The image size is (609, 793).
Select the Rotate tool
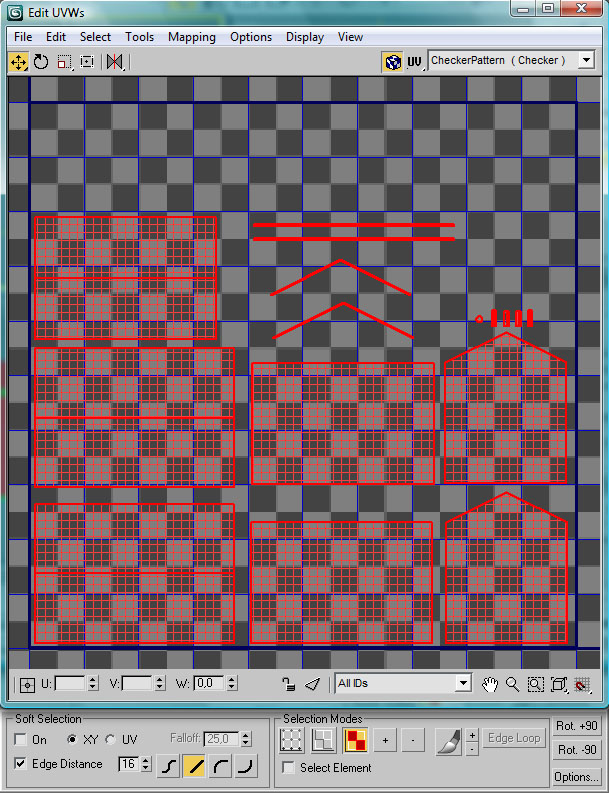point(41,61)
